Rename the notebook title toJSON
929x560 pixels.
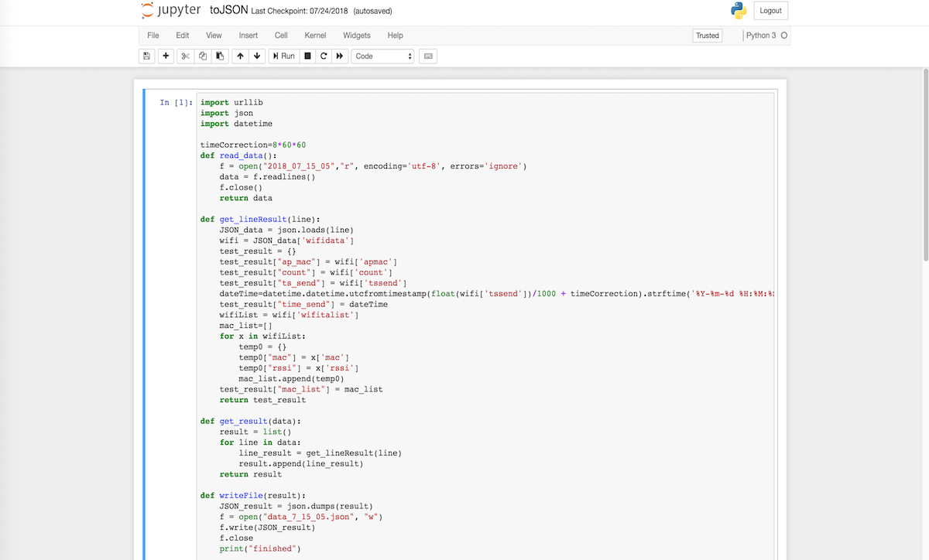pos(229,11)
